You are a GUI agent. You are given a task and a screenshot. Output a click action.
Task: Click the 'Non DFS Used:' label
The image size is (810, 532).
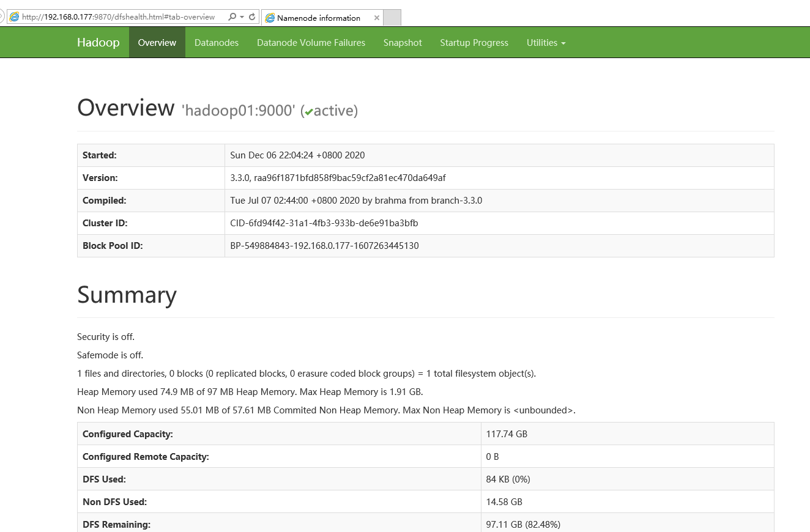(x=114, y=502)
